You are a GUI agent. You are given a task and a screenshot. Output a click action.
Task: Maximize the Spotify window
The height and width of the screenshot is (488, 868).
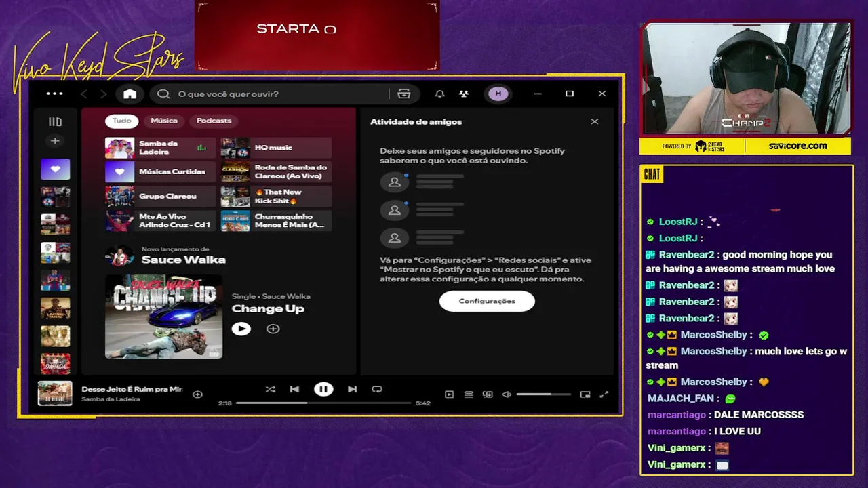click(x=570, y=94)
